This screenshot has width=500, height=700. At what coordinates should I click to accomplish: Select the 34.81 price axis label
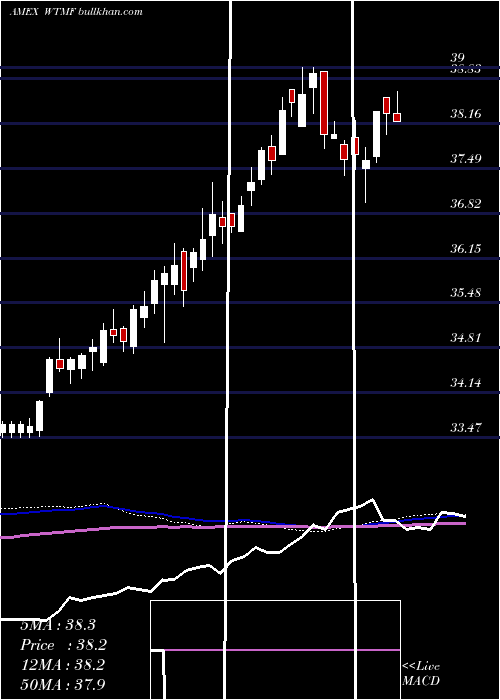click(x=466, y=338)
